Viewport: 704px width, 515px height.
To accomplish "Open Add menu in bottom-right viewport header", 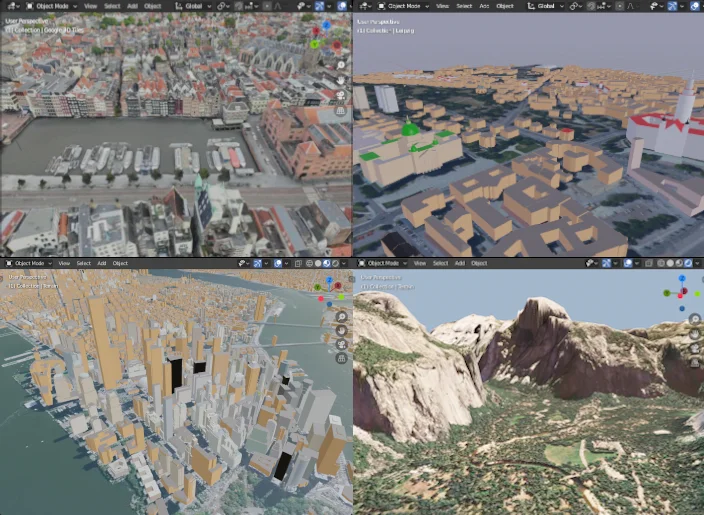I will [x=460, y=263].
